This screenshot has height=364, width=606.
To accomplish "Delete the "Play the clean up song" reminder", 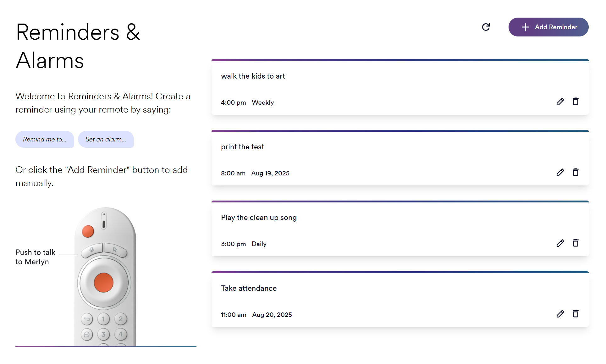I will (576, 243).
